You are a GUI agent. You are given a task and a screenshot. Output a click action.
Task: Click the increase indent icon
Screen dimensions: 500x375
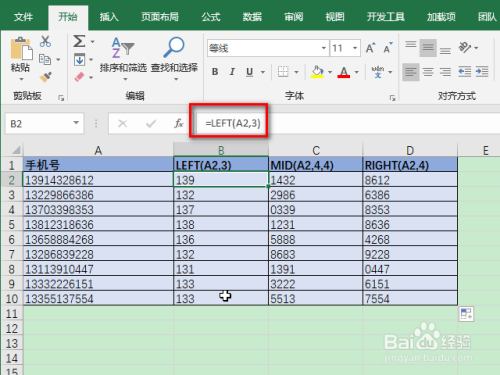tap(482, 72)
